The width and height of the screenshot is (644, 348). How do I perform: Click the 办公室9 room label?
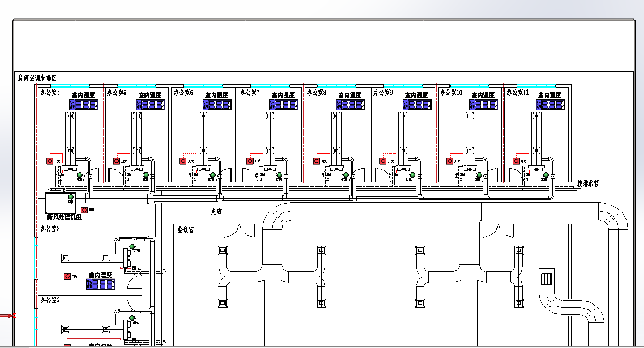(383, 93)
